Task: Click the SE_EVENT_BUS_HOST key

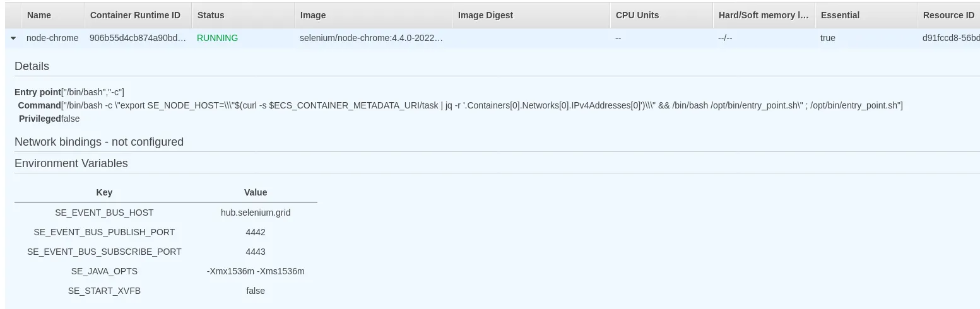Action: coord(104,213)
